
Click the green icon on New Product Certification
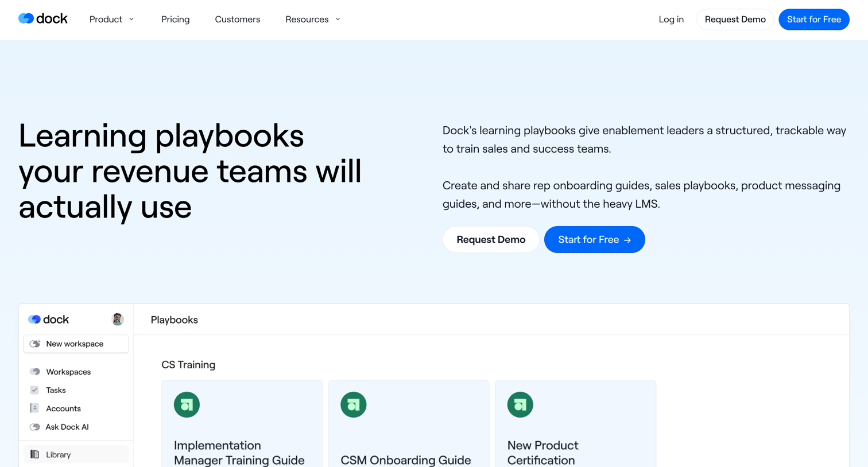tap(520, 404)
